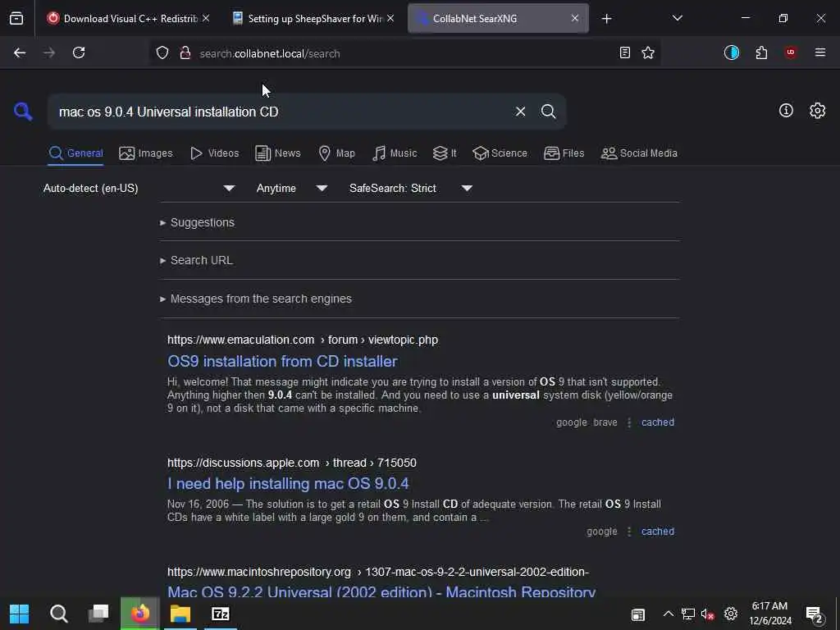The height and width of the screenshot is (630, 840).
Task: Open notification center icon
Action: (x=815, y=615)
